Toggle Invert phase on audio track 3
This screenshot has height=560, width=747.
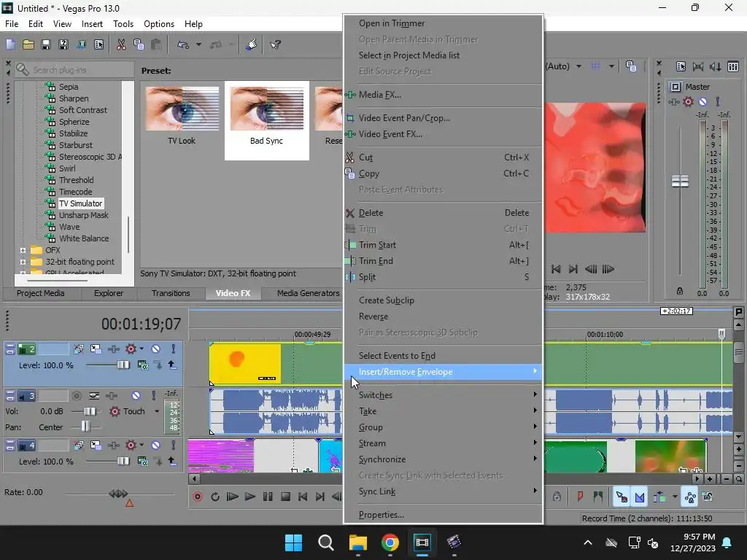[94, 396]
